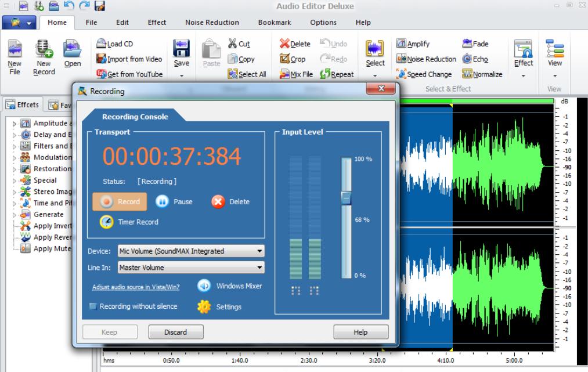Screen dimensions: 588x372
Task: Click Import from Video icon
Action: (x=101, y=59)
